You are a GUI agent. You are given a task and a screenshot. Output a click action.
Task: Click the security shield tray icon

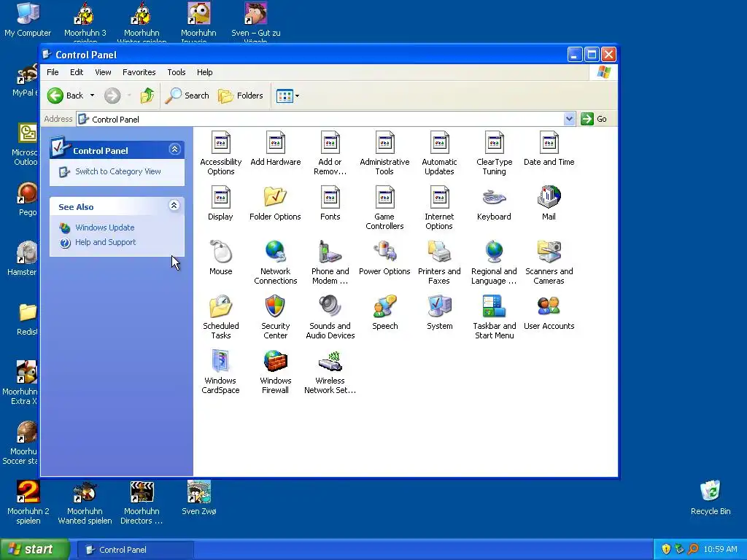(666, 550)
